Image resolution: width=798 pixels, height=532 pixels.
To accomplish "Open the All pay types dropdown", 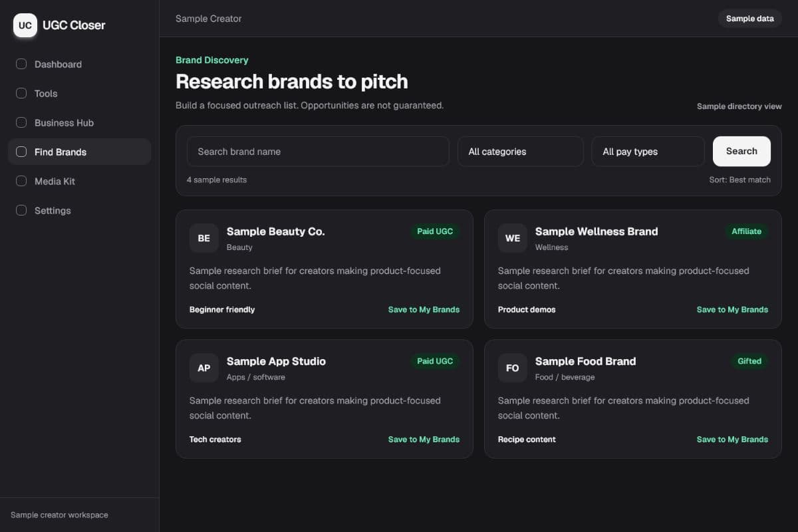I will pos(648,152).
